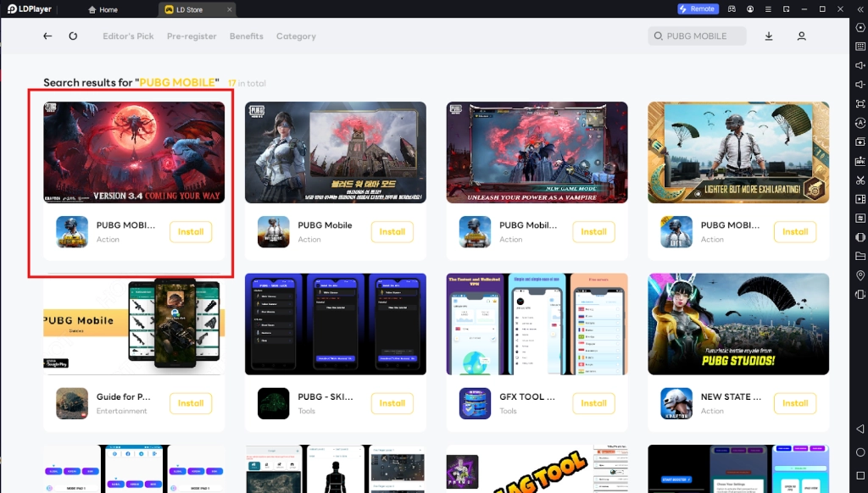Image resolution: width=868 pixels, height=493 pixels.
Task: Click the volume down sidebar icon
Action: coord(860,85)
